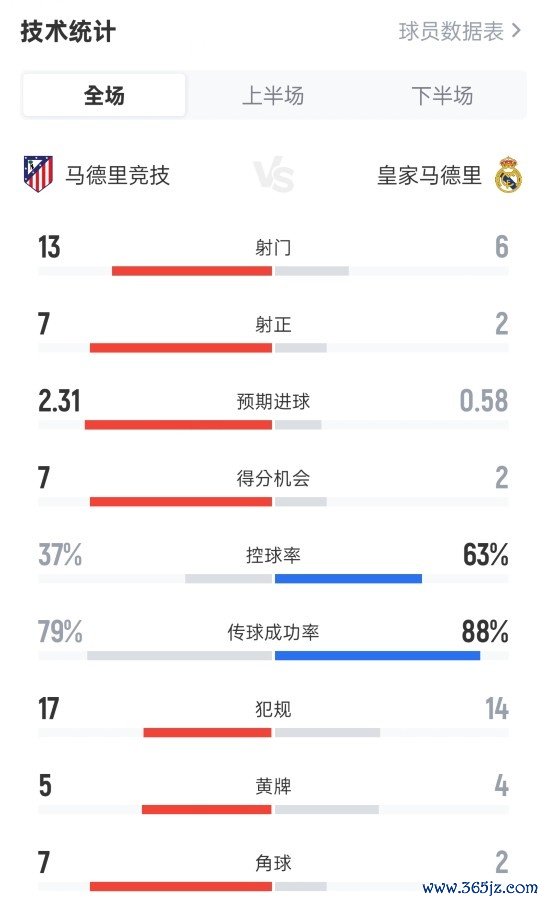Switch to the 下半场 second half tab
Viewport: 545px width, 903px height.
point(442,95)
